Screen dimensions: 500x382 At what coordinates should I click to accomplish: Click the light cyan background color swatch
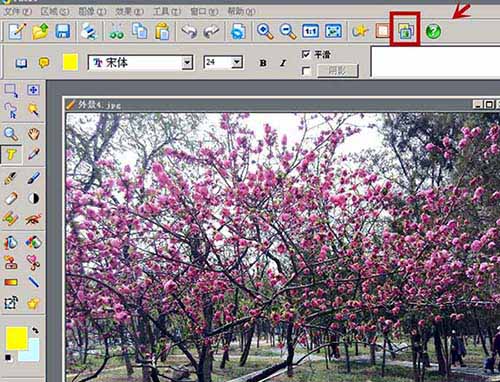33,353
